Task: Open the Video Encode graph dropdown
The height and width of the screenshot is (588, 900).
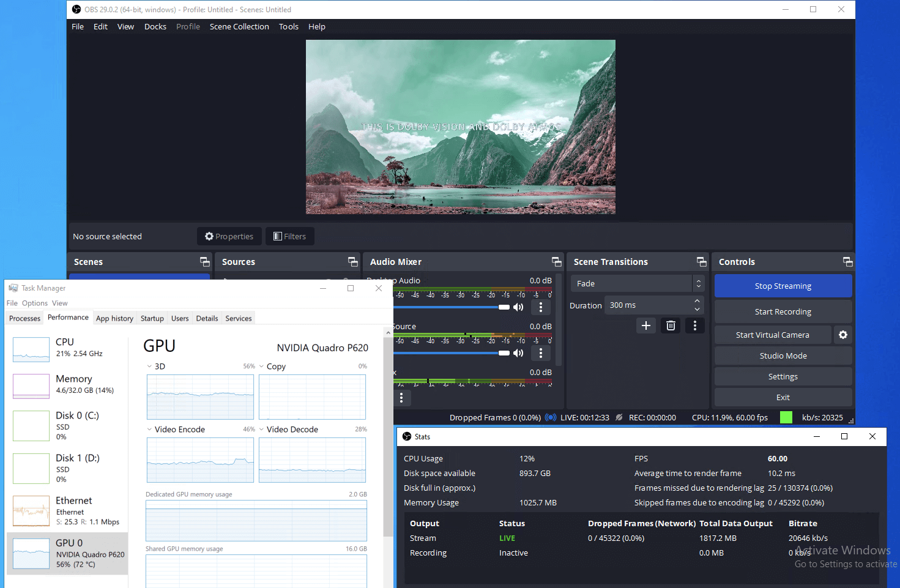Action: (150, 430)
